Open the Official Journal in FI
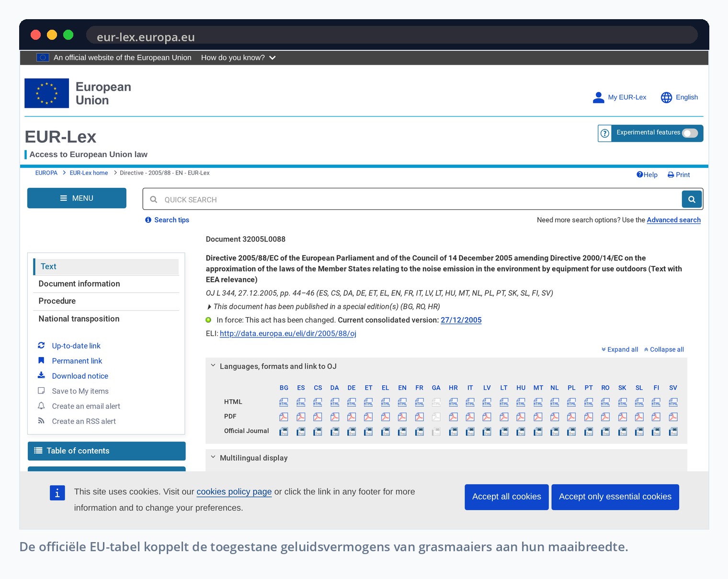728x579 pixels. coord(656,432)
